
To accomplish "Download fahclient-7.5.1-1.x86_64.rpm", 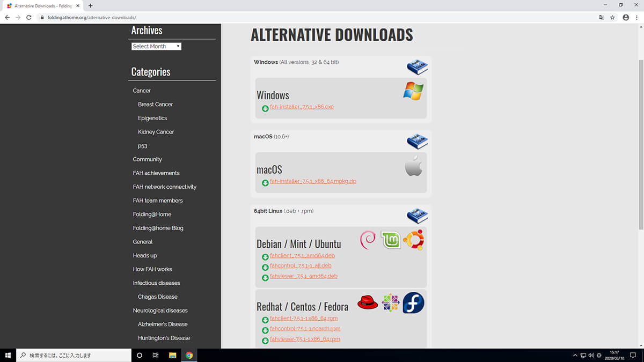I will coord(304,319).
